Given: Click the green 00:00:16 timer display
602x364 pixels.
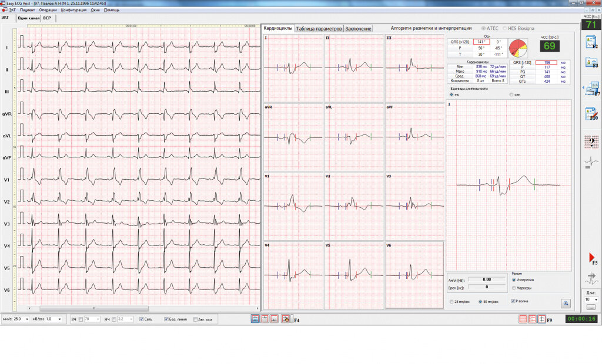Looking at the screenshot, I should click(x=581, y=319).
